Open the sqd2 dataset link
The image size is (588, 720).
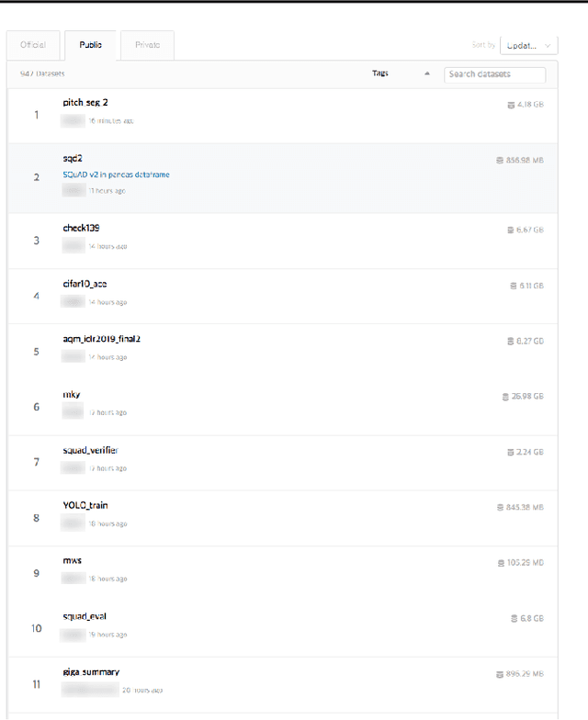pyautogui.click(x=73, y=158)
